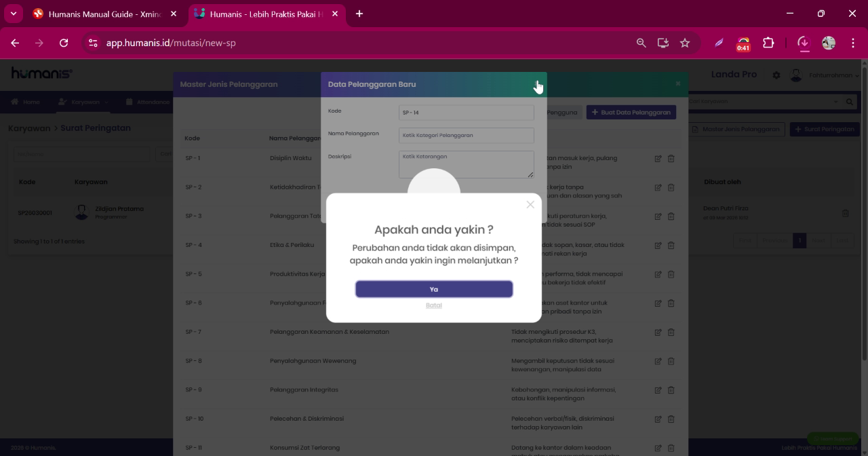Viewport: 868px width, 456px height.
Task: Focus the Nama Pelanggaran input field
Action: click(467, 135)
